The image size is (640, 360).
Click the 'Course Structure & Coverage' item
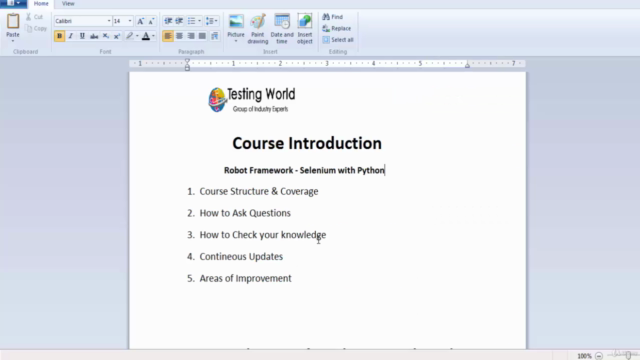(x=259, y=191)
